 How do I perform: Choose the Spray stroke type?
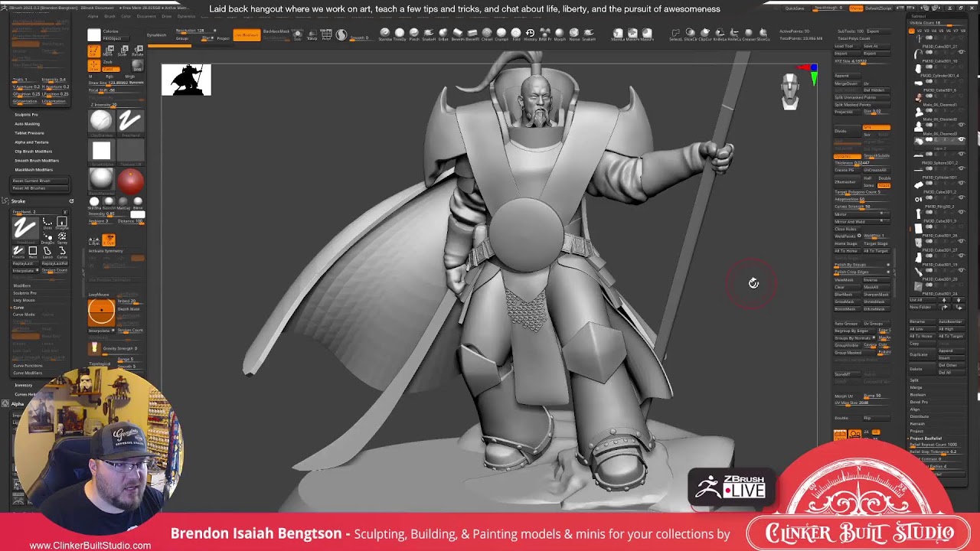coord(62,237)
